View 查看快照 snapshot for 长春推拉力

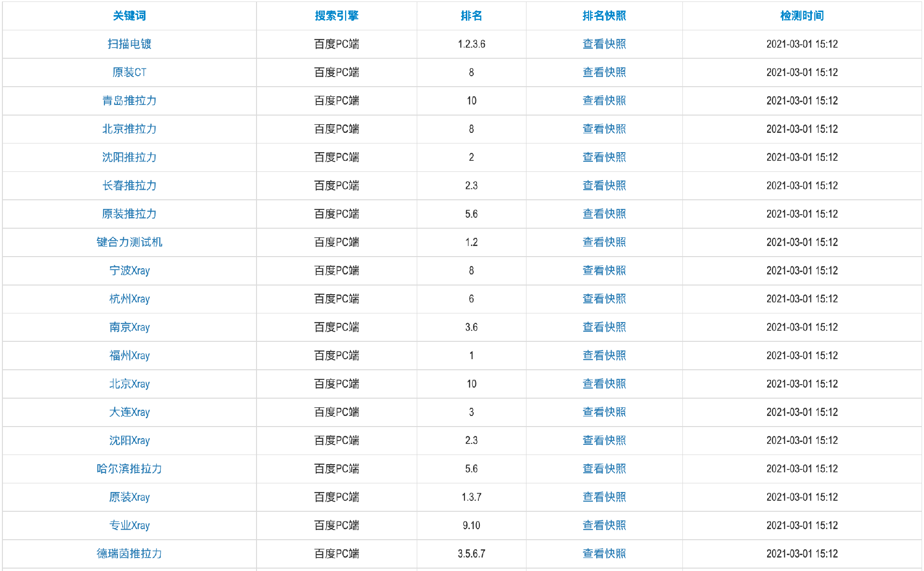tap(604, 185)
